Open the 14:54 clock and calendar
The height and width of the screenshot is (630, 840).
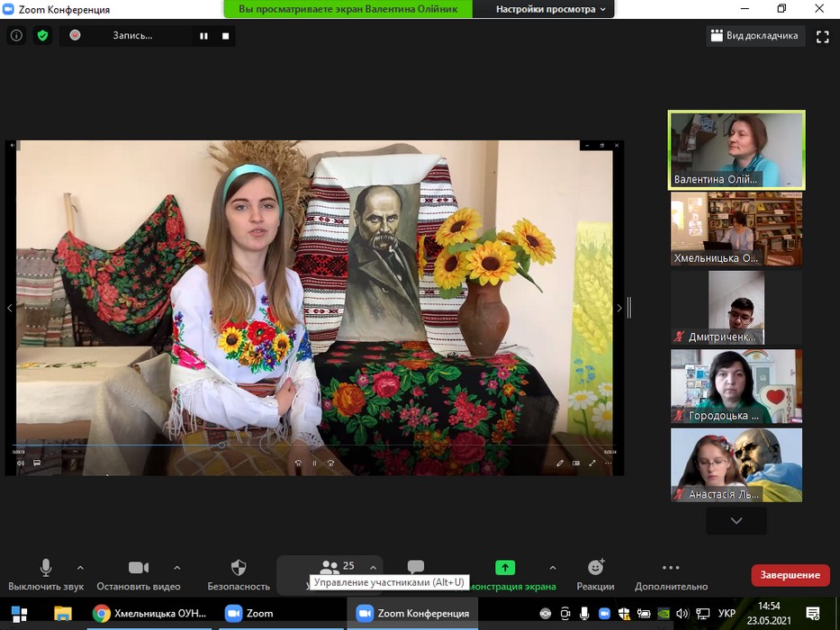point(769,614)
